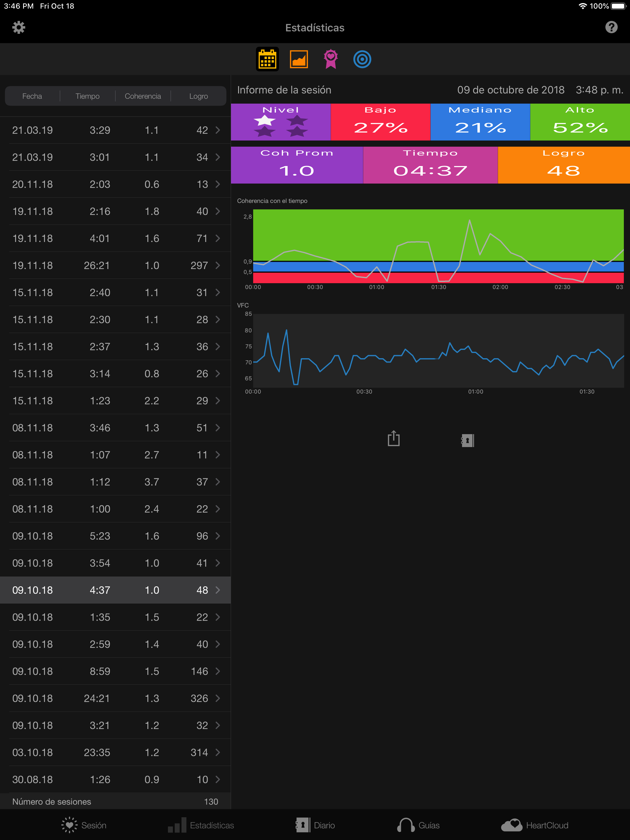Open the awards medal icon
This screenshot has height=840, width=630.
pos(330,59)
